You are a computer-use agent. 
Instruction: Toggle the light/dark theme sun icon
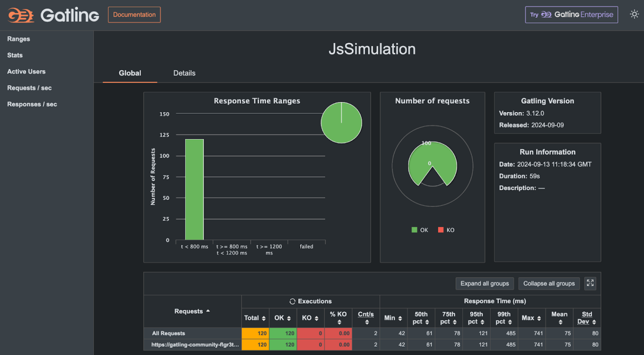tap(634, 14)
